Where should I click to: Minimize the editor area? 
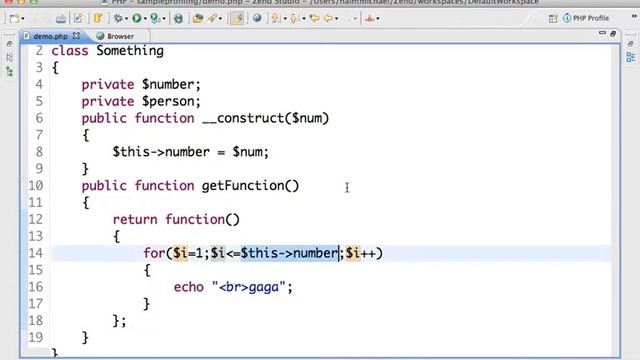[x=602, y=33]
